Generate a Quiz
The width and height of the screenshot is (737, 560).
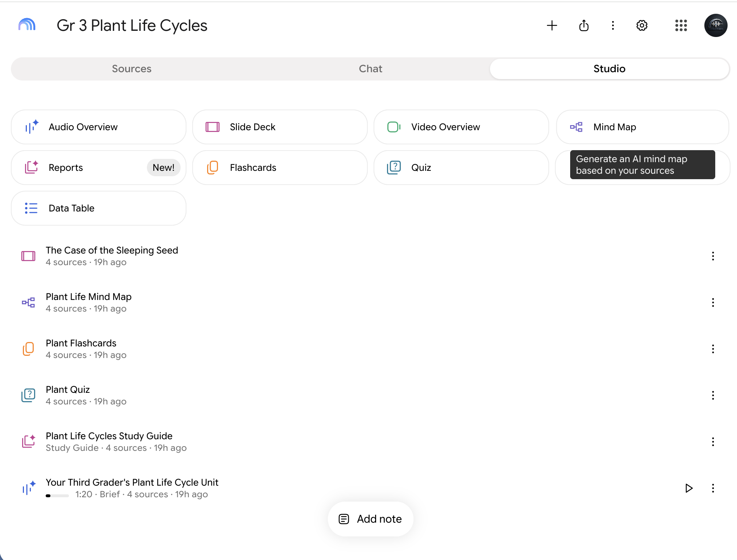461,168
